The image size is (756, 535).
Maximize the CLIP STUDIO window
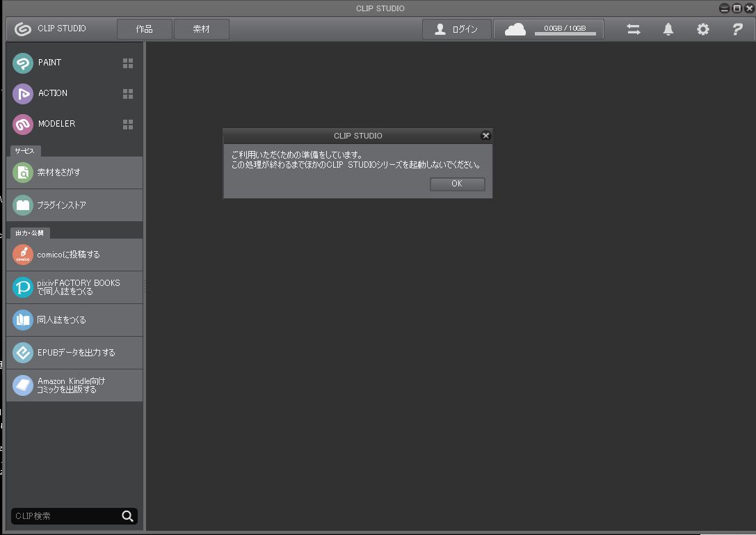click(x=737, y=8)
